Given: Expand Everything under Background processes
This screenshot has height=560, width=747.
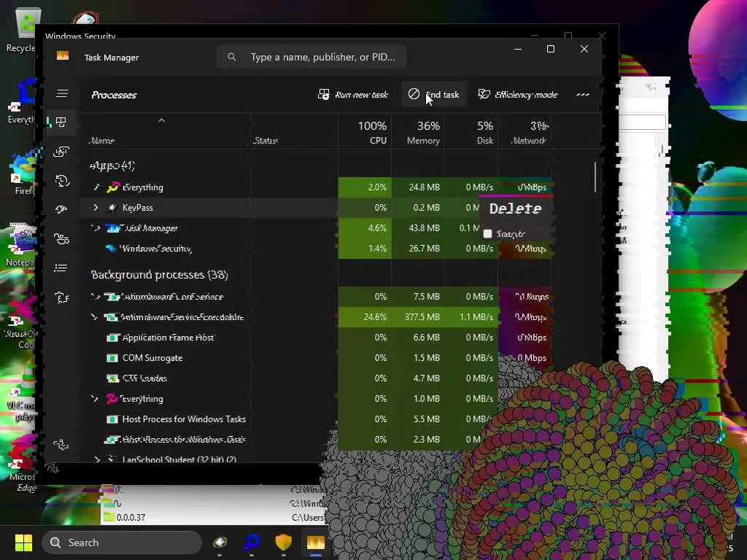Looking at the screenshot, I should coord(95,399).
